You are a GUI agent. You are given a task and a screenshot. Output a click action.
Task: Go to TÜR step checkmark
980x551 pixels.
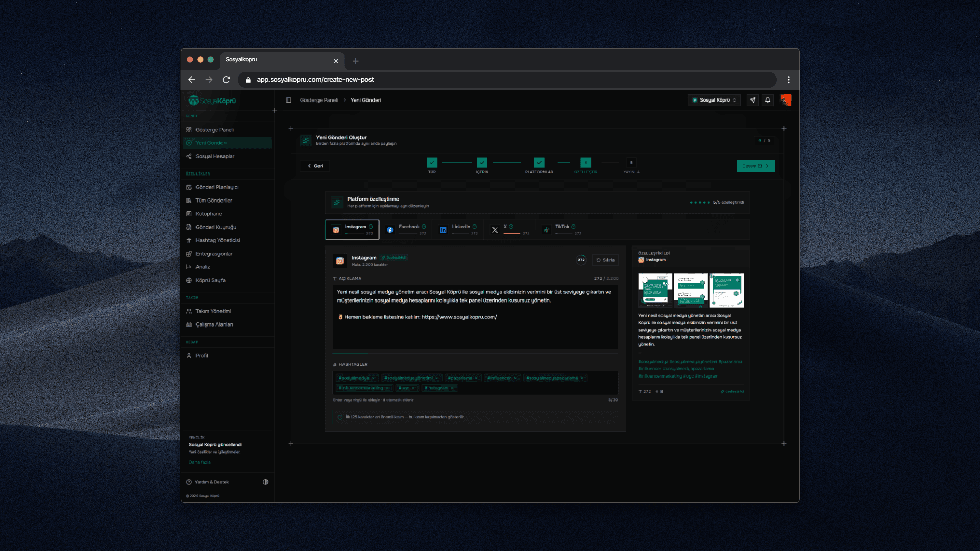pos(432,163)
